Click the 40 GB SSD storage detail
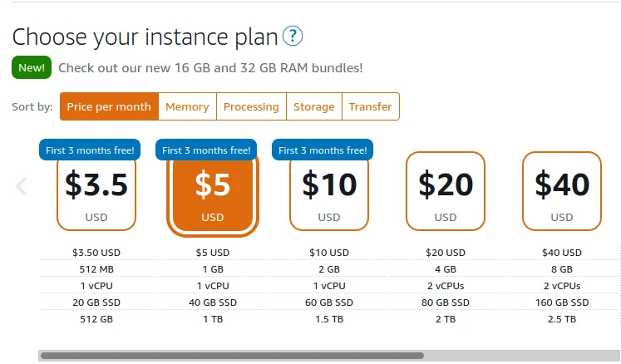621x364 pixels. click(213, 303)
